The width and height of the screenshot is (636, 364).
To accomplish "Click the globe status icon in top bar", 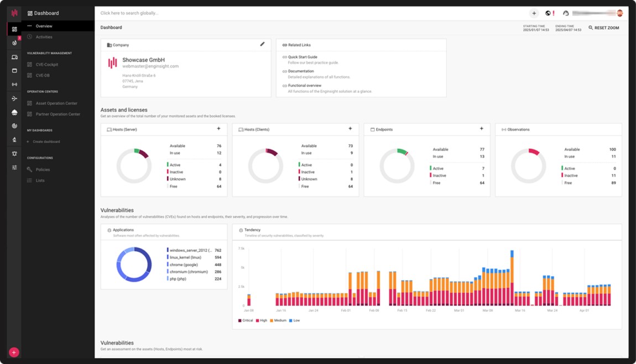I will click(548, 13).
